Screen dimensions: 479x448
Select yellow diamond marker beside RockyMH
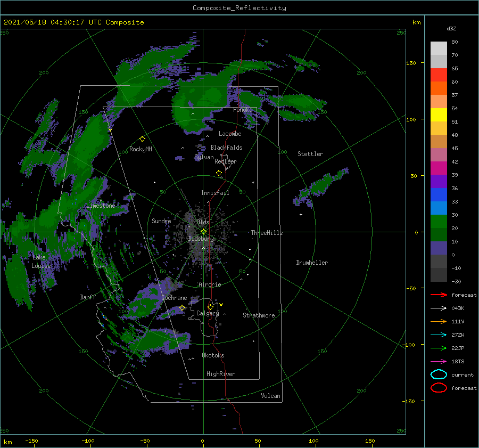click(x=142, y=139)
